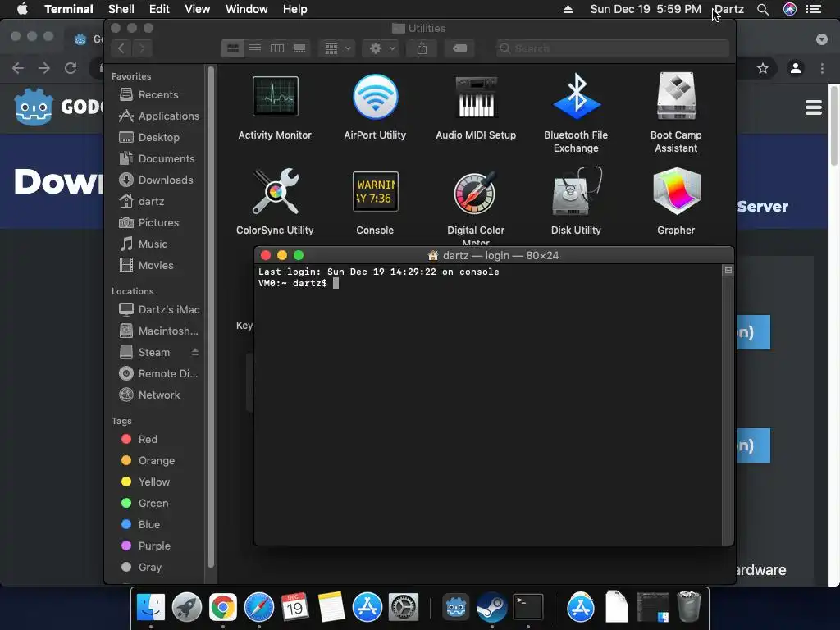Open Notification Center icon
Viewport: 840px width, 630px height.
point(814,9)
